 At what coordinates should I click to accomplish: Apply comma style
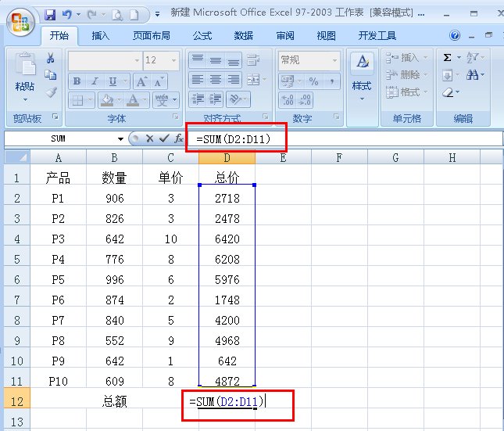click(332, 81)
